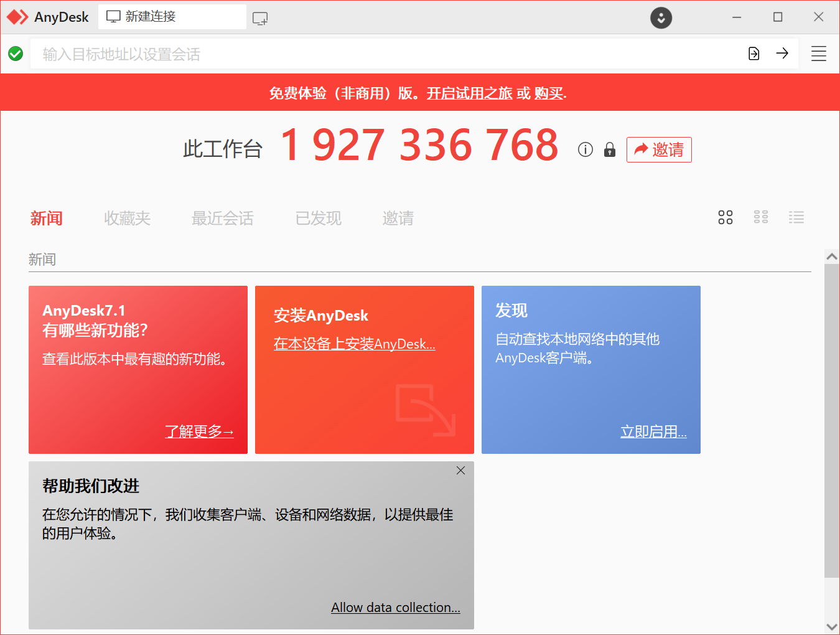Switch to the 收藏夹 tab
Image resolution: width=840 pixels, height=635 pixels.
click(127, 218)
